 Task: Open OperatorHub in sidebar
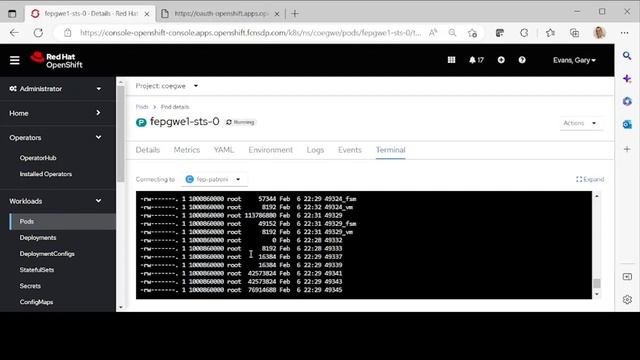pyautogui.click(x=38, y=158)
